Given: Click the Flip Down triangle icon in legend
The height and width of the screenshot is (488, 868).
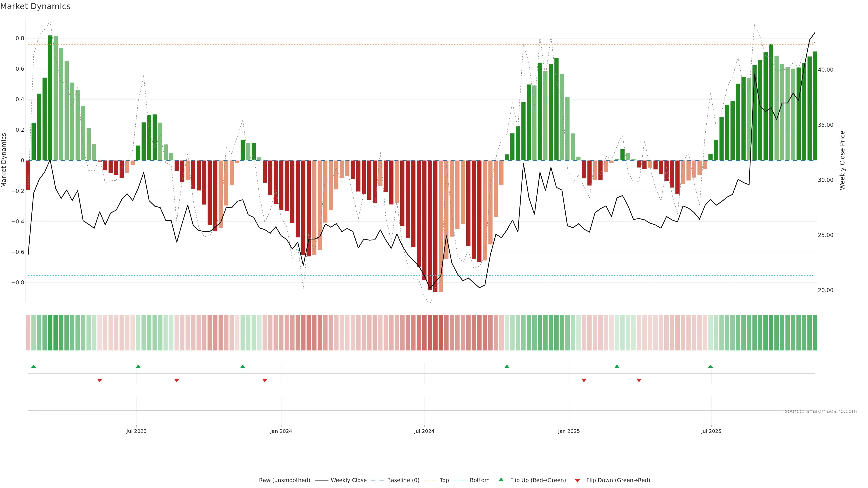Looking at the screenshot, I should point(577,480).
